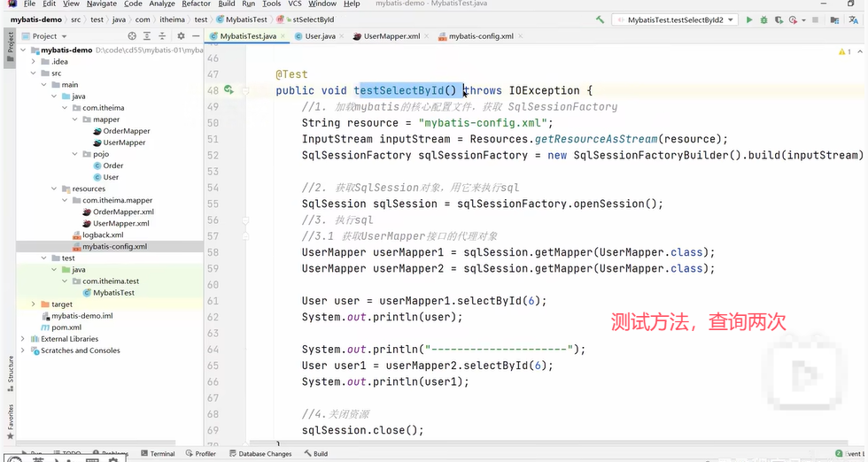The image size is (868, 462).
Task: Hide the Project panel with the minus icon
Action: 196,36
